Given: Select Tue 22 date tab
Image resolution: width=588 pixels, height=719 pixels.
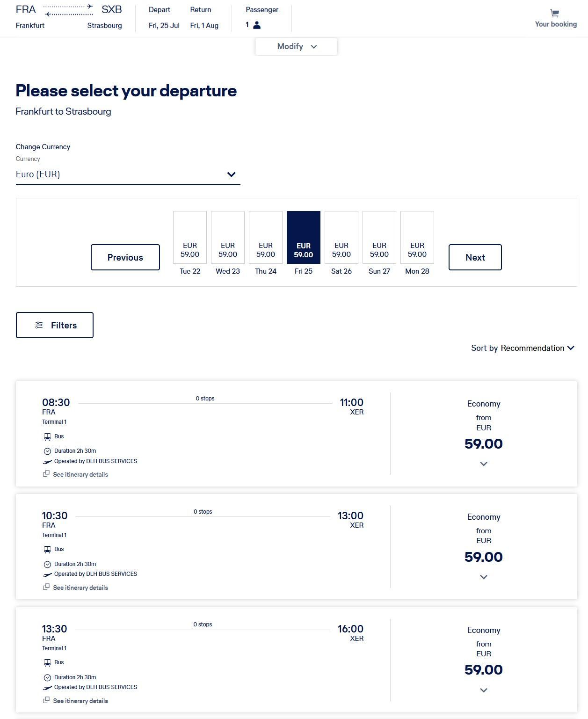Looking at the screenshot, I should pos(190,243).
